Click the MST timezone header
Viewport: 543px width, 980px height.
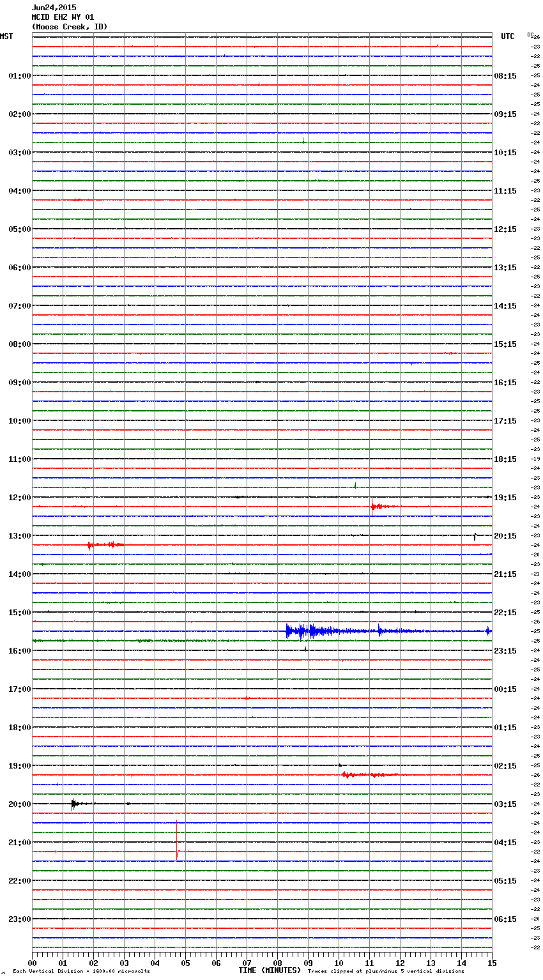[6, 36]
